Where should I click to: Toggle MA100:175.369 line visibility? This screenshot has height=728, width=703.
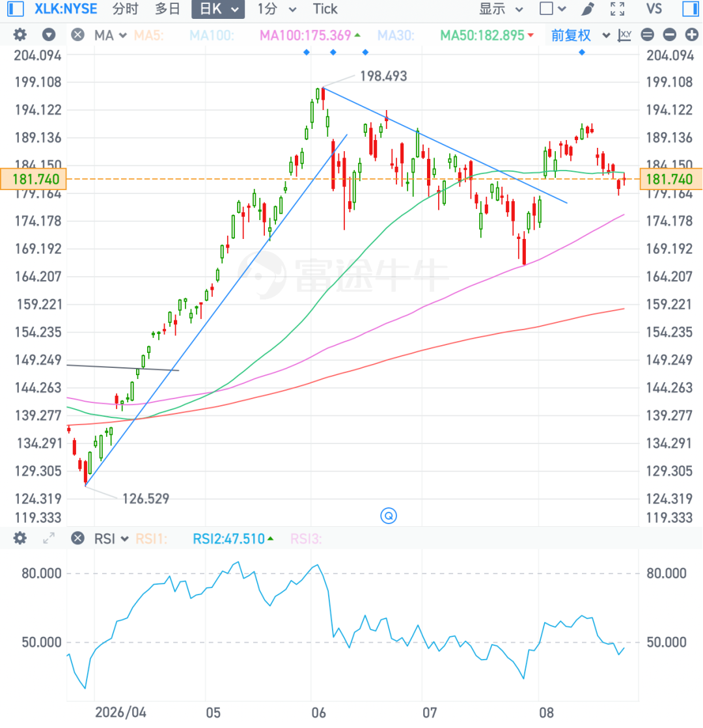coord(309,35)
